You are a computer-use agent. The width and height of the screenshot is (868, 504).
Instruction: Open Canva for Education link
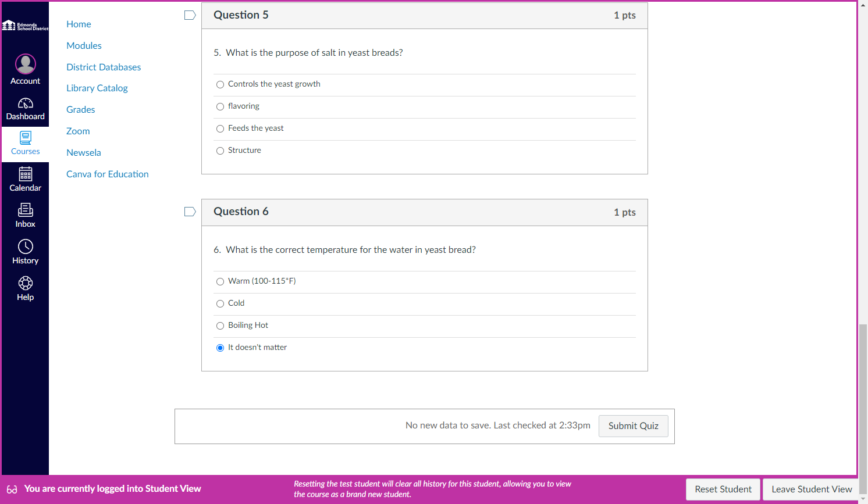click(108, 174)
